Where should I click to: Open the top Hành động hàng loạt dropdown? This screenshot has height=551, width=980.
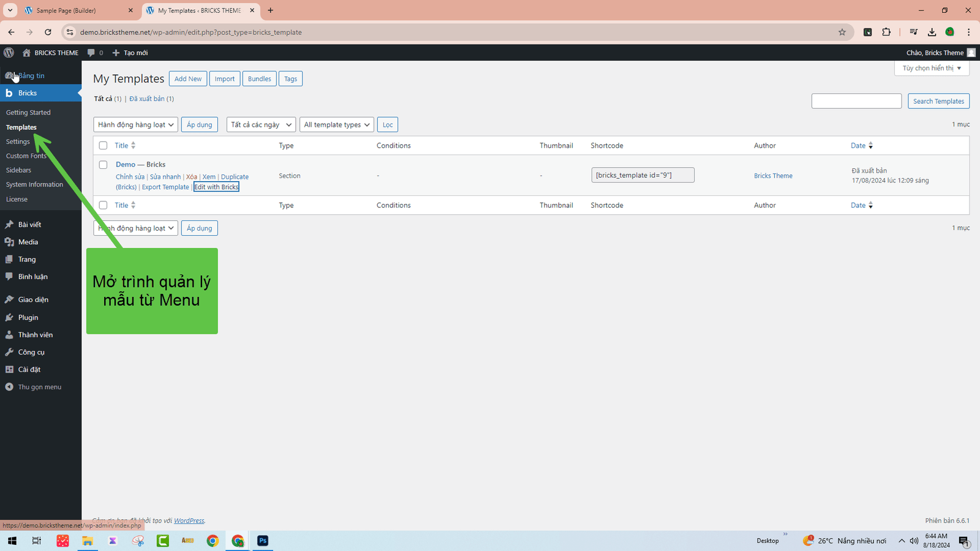[x=135, y=125]
